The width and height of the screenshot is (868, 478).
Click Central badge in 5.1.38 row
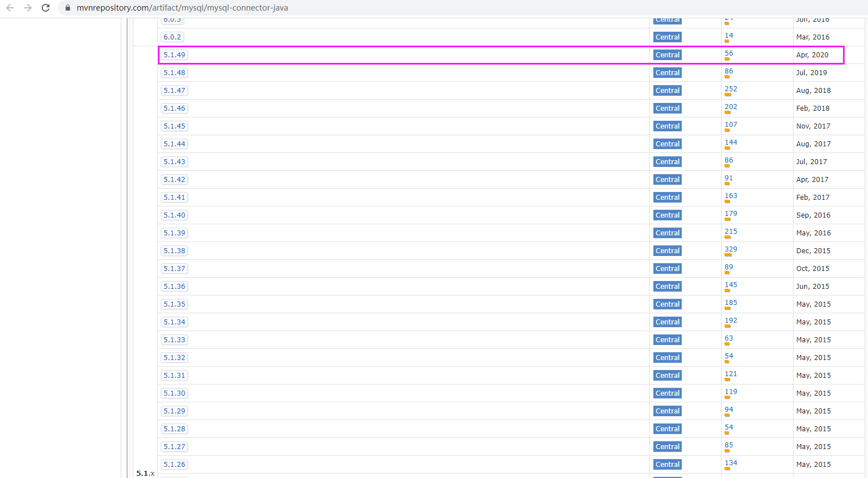coord(667,251)
